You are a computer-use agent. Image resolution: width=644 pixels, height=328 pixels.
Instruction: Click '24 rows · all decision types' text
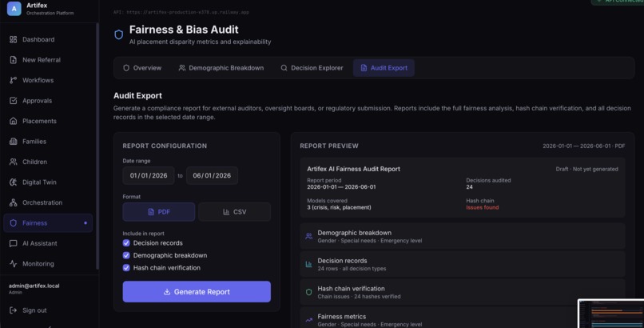coord(352,269)
